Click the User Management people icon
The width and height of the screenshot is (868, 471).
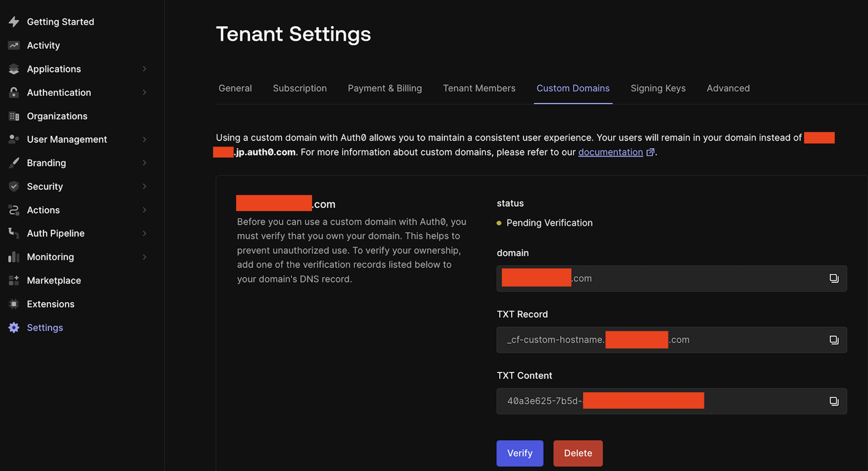14,139
